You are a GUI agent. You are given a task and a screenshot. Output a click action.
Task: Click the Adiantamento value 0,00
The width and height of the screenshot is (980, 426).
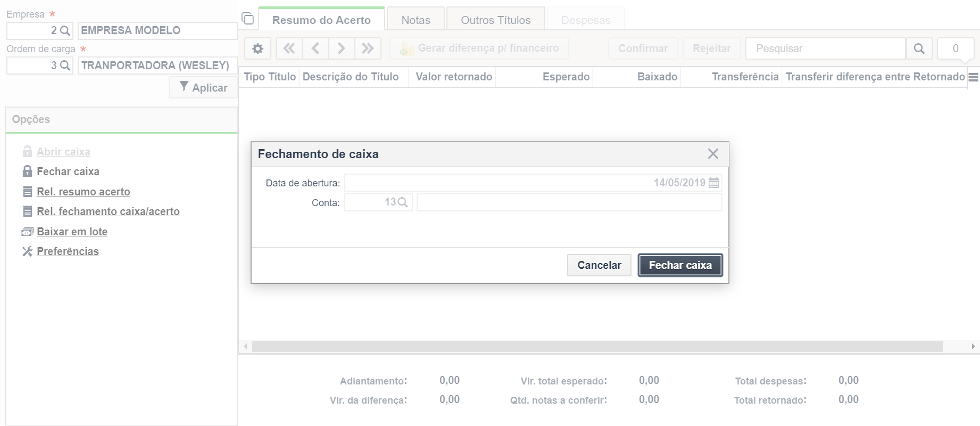[450, 380]
